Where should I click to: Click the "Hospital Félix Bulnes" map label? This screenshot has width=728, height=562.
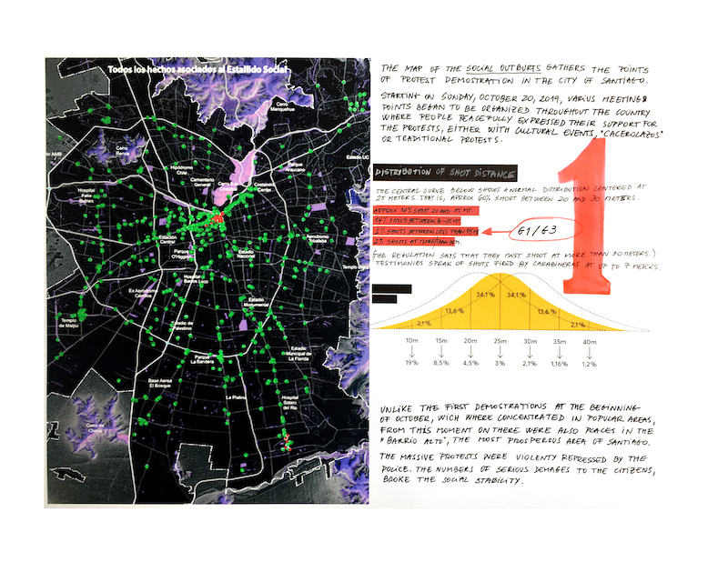[x=86, y=196]
